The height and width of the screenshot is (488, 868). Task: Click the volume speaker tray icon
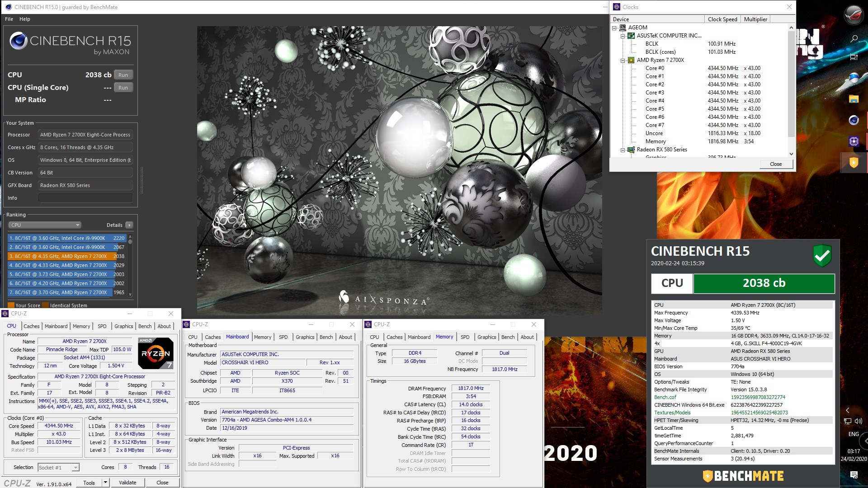pos(859,421)
